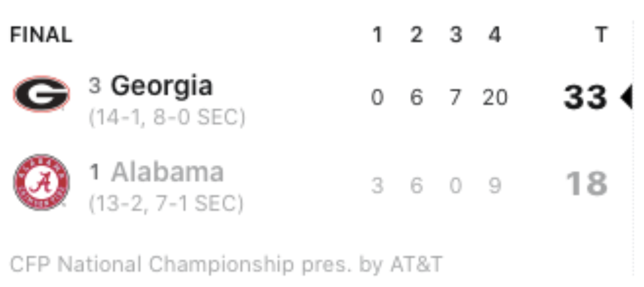Click the quarter 2 column header
Viewport: 644px width, 287px height.
coord(417,35)
